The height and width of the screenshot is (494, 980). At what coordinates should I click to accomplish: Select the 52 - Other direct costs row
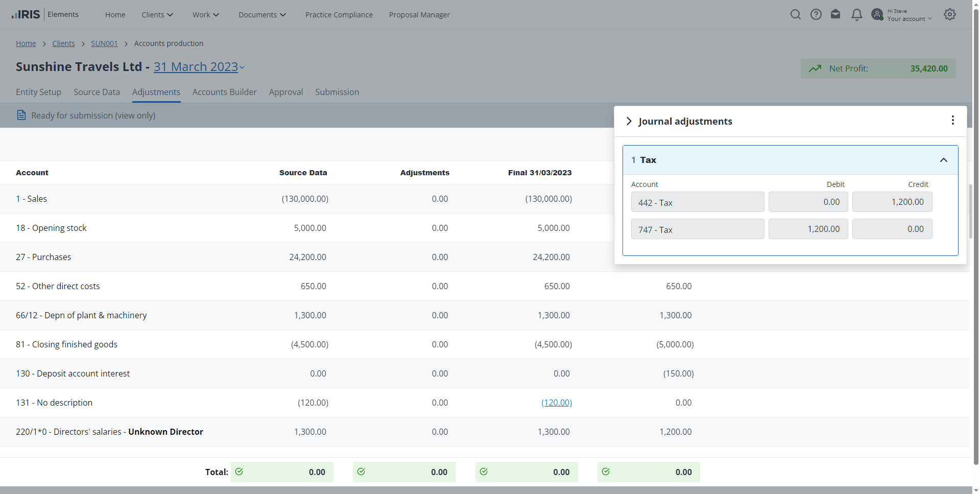click(x=484, y=286)
